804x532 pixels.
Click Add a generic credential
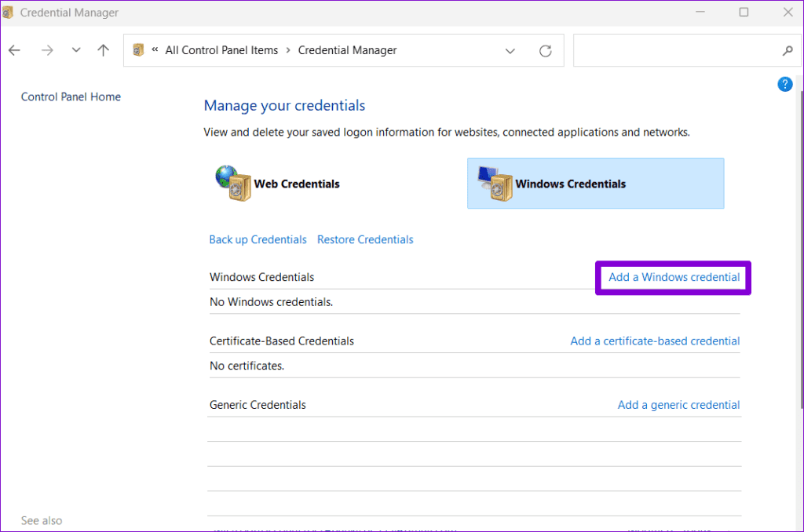[678, 404]
